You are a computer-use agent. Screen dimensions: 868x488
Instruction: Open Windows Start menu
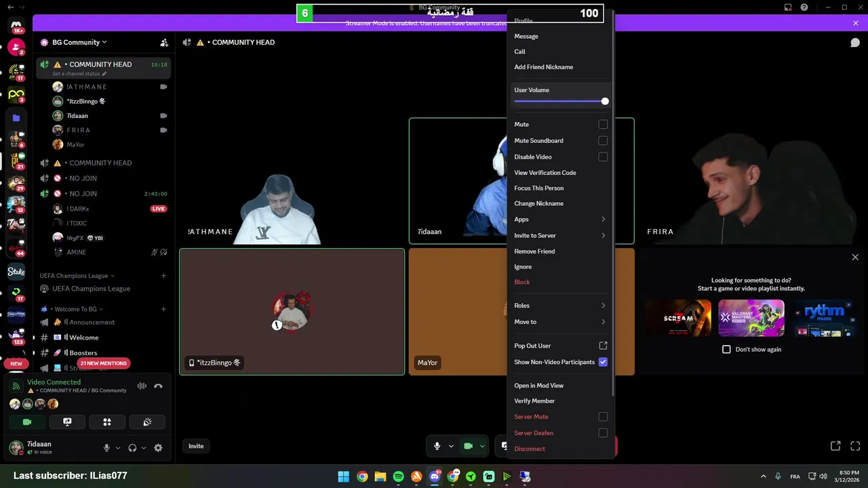344,476
